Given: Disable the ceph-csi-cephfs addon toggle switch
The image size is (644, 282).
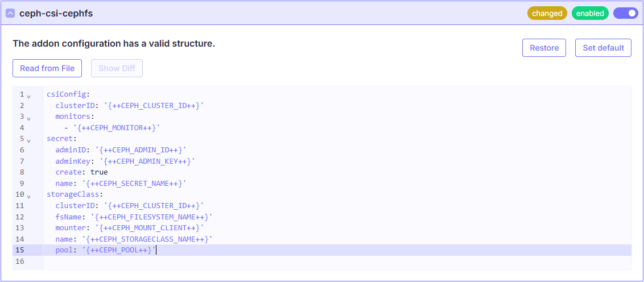Looking at the screenshot, I should pos(625,13).
